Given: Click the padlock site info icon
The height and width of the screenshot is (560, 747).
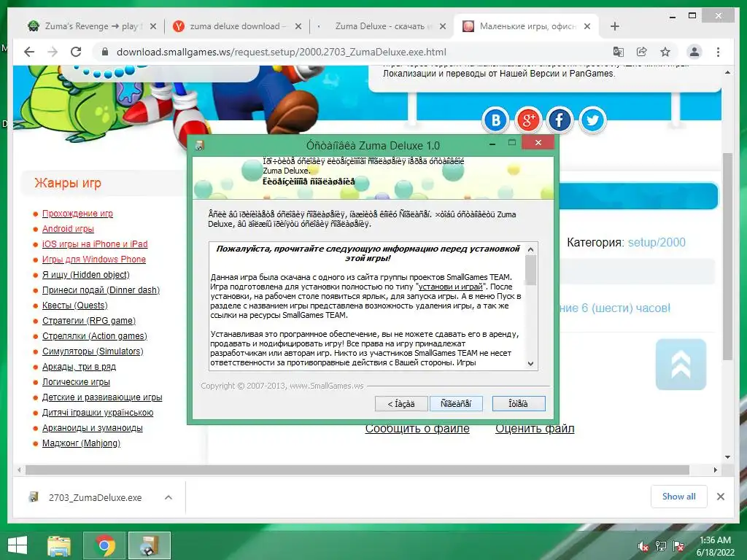Looking at the screenshot, I should pyautogui.click(x=105, y=52).
